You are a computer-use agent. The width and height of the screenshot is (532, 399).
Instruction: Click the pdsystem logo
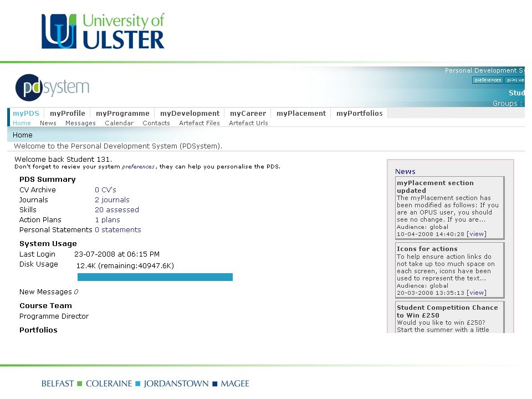click(52, 87)
